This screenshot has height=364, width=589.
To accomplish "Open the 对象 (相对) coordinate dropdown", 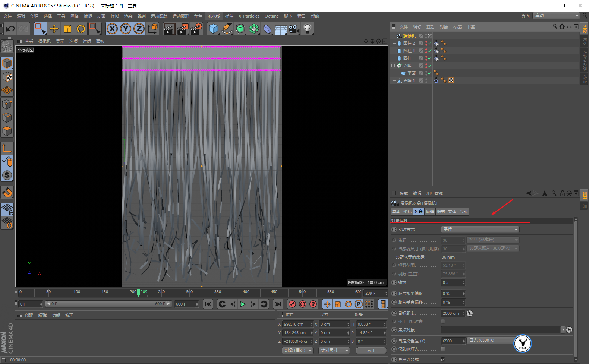I will coord(297,351).
